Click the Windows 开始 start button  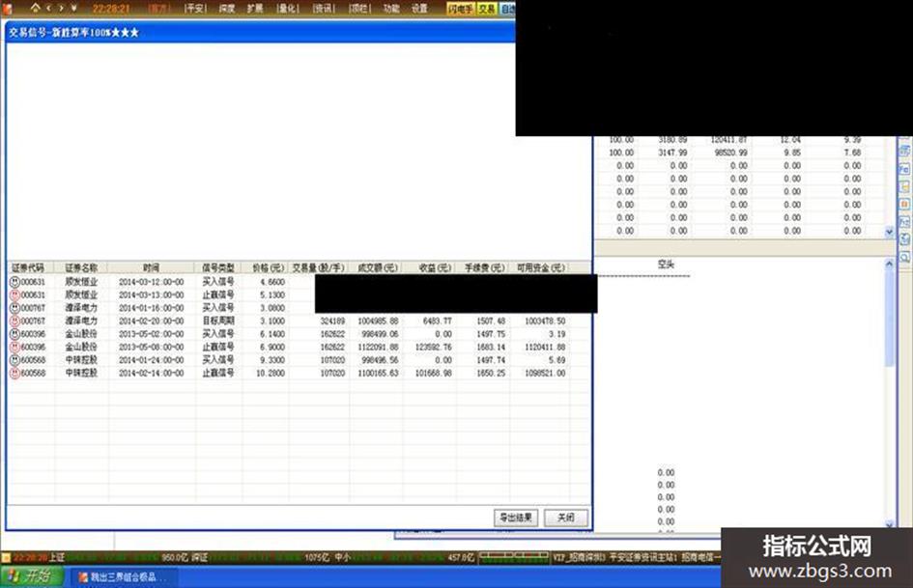click(30, 577)
